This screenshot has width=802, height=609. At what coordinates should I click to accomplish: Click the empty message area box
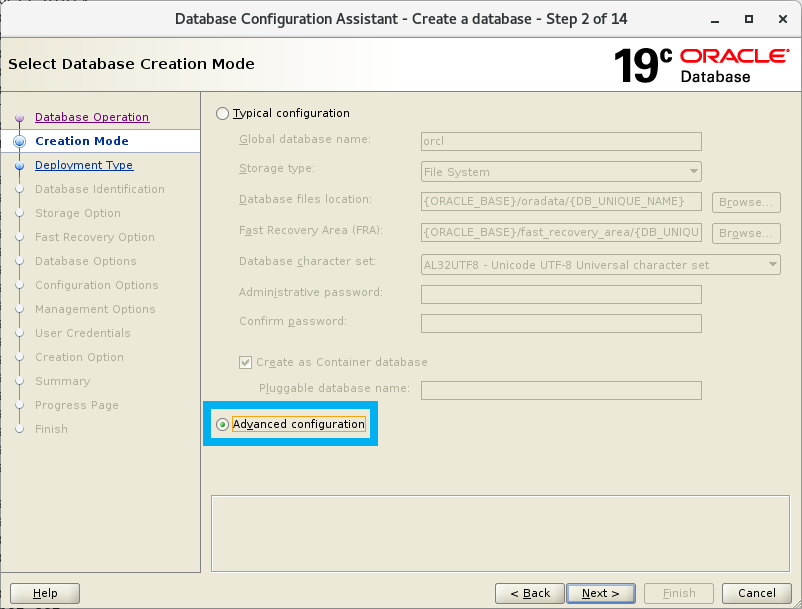coord(500,533)
